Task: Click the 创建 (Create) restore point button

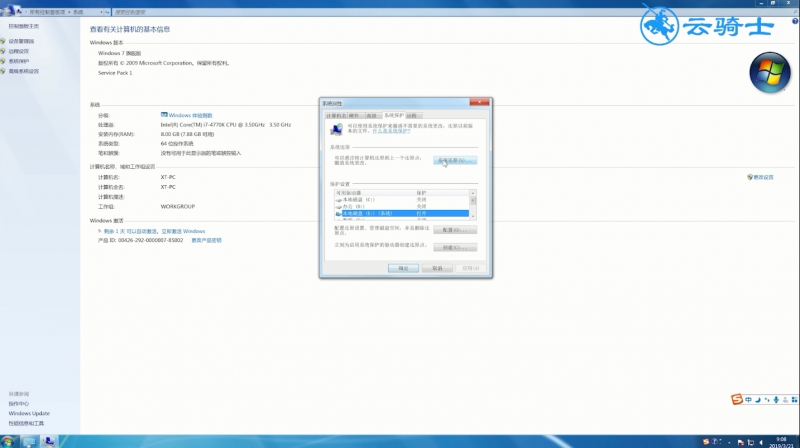Action: point(455,247)
